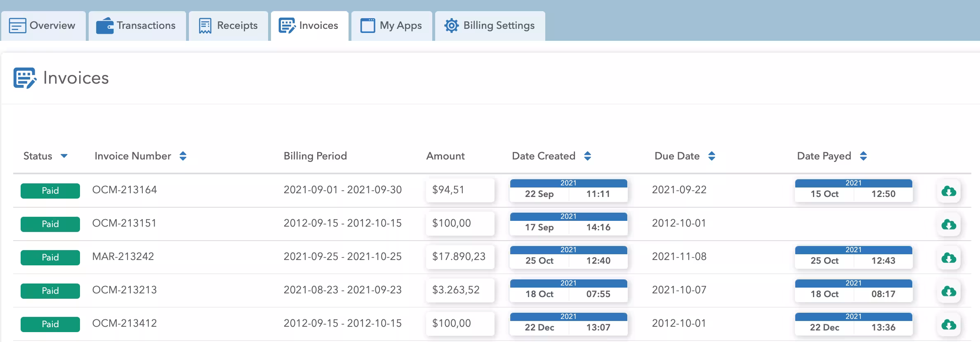
Task: Click Paid status badge for OCM-213164
Action: (x=50, y=191)
